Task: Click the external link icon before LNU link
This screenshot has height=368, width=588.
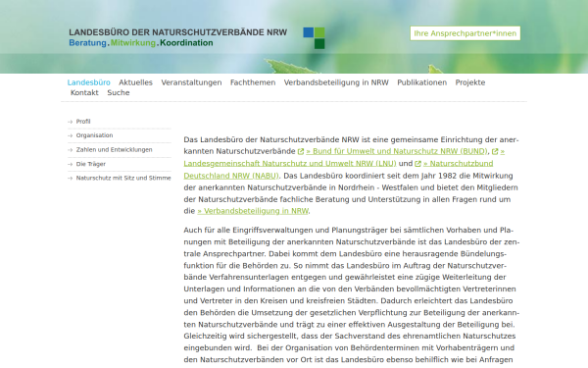Action: pos(495,152)
